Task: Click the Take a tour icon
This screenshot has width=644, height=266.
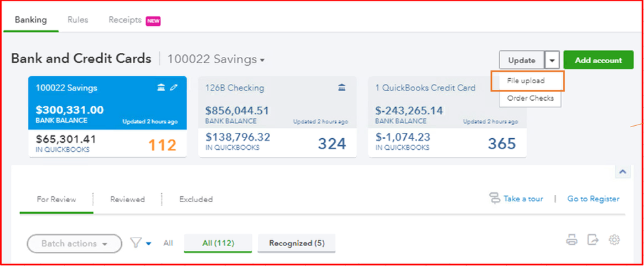Action: [x=495, y=198]
